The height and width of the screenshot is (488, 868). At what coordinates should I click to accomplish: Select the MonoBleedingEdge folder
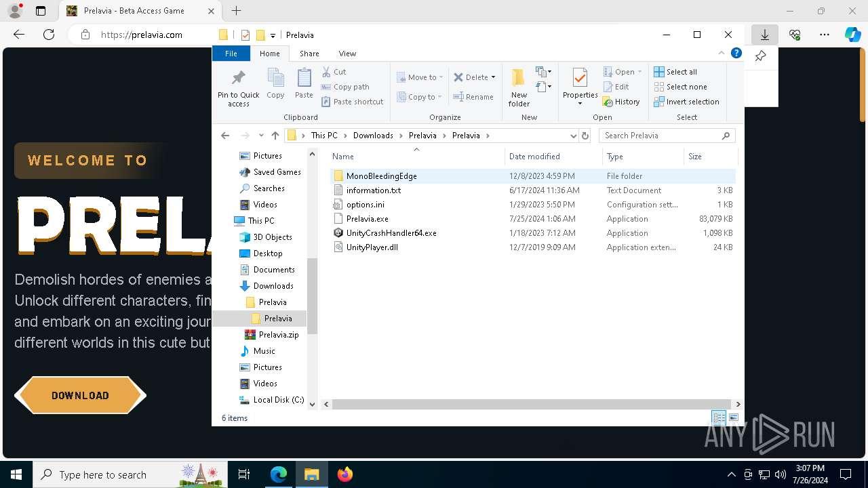coord(382,176)
